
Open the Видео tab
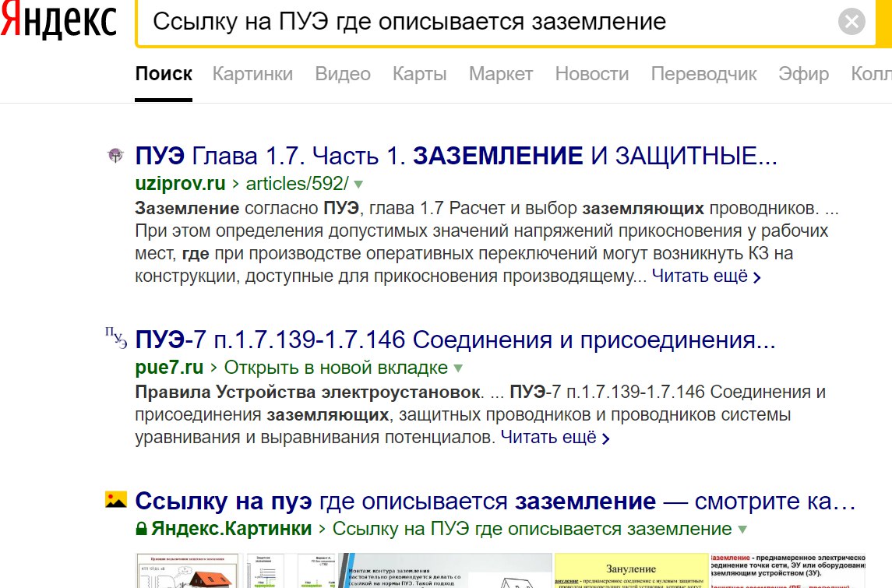coord(343,74)
